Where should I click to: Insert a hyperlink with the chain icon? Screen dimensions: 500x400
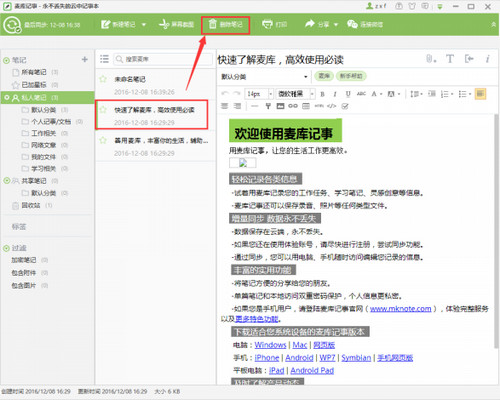click(x=293, y=106)
